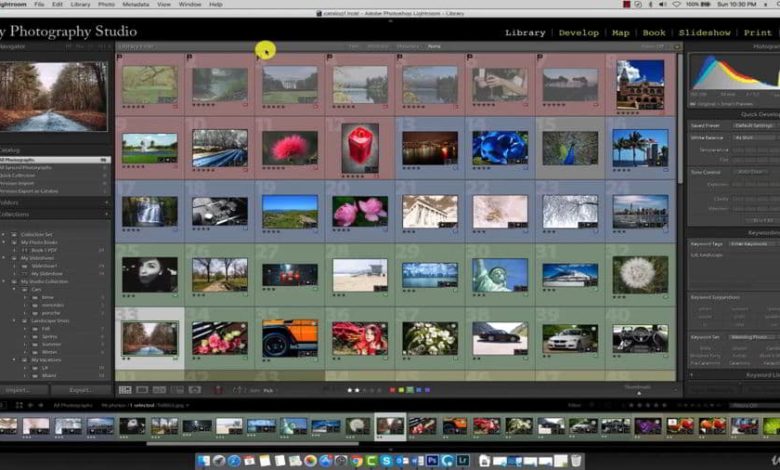Select the Statue of Liberty thumbnail
This screenshot has height=470, width=780.
coord(500,275)
